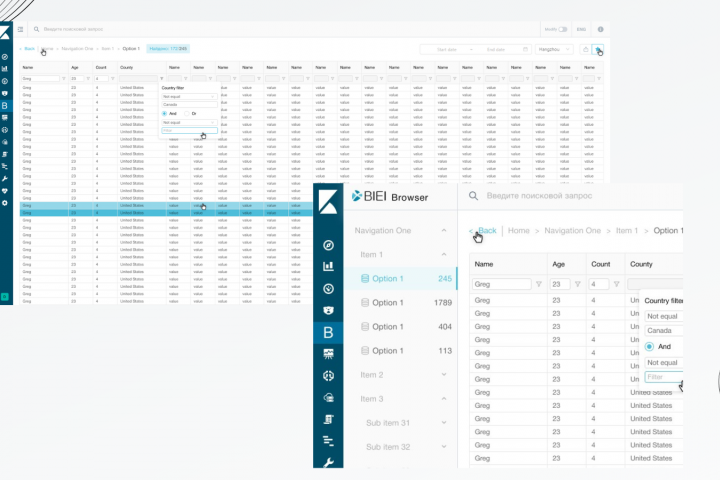Click Navigation One breadcrumb in enlarged view
Screen dimensions: 720x480
point(572,231)
